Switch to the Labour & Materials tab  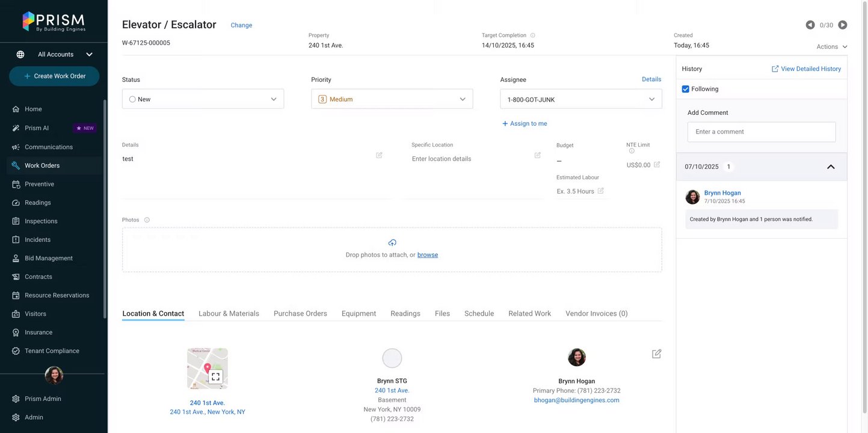pyautogui.click(x=229, y=313)
